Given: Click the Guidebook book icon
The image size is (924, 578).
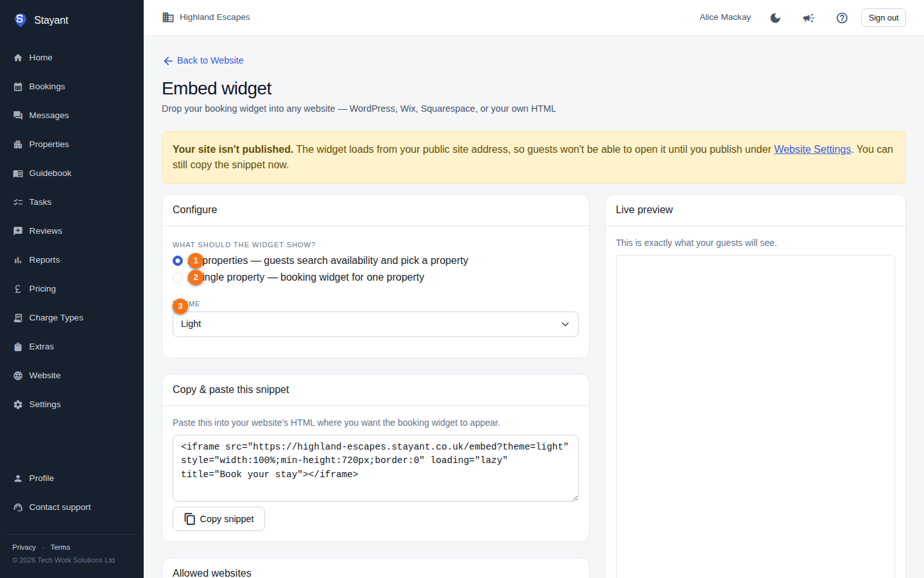Looking at the screenshot, I should [18, 173].
